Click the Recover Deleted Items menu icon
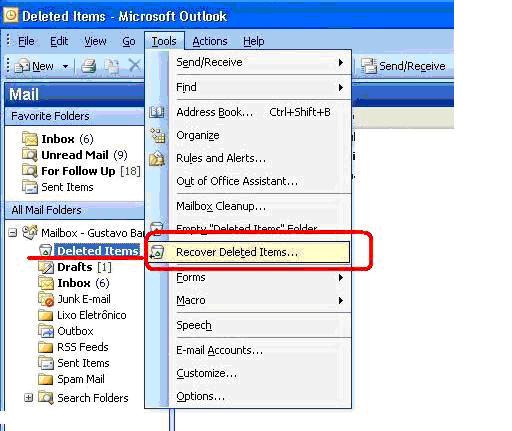Viewport: 512px width, 431px height. 157,252
